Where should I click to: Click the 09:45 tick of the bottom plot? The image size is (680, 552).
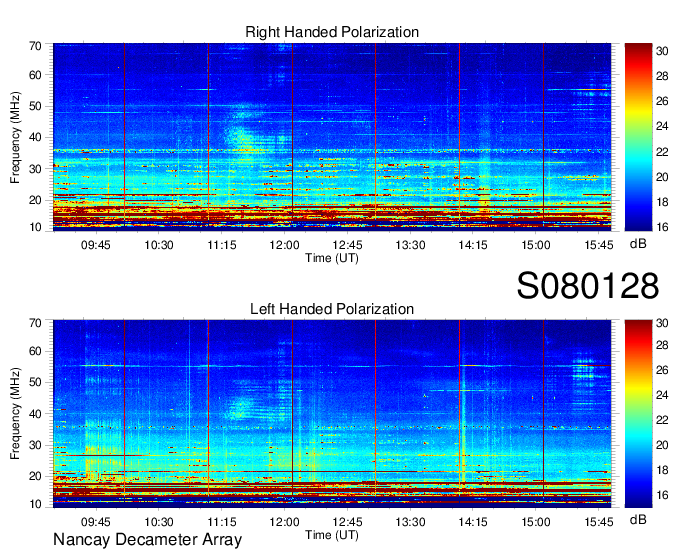point(96,522)
